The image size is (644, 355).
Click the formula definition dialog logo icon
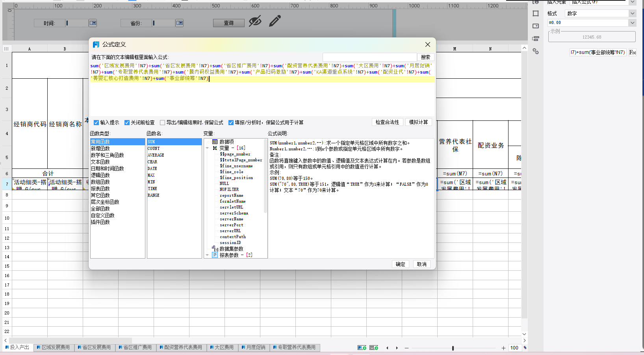click(96, 44)
